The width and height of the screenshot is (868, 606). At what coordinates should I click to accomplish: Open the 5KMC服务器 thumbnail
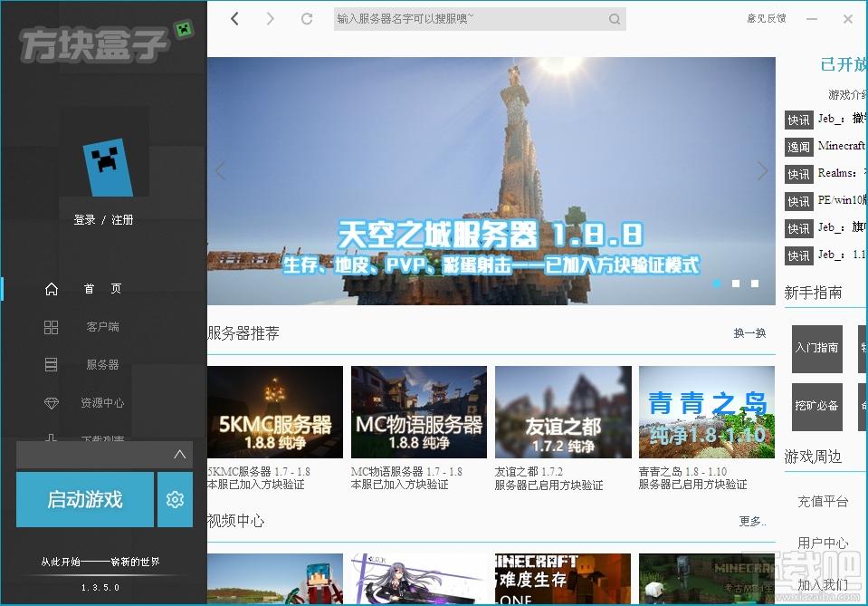pos(275,411)
